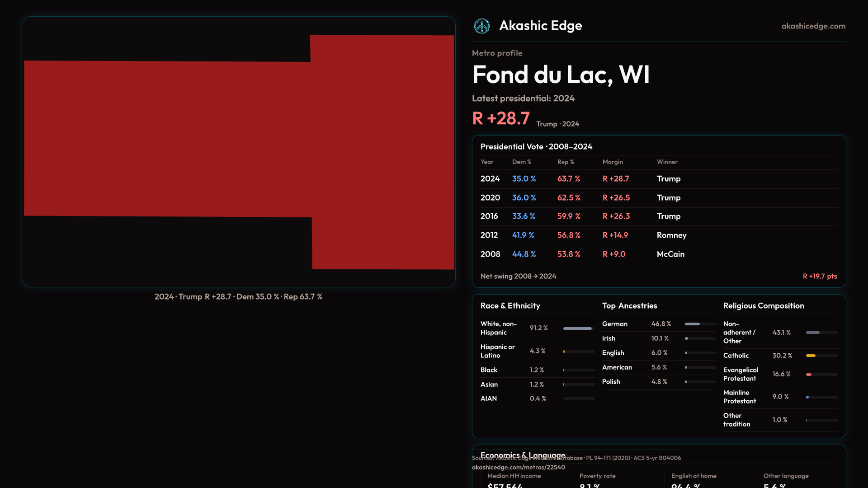Image resolution: width=868 pixels, height=488 pixels.
Task: Click the Fond du Lac, WI title
Action: [x=561, y=75]
